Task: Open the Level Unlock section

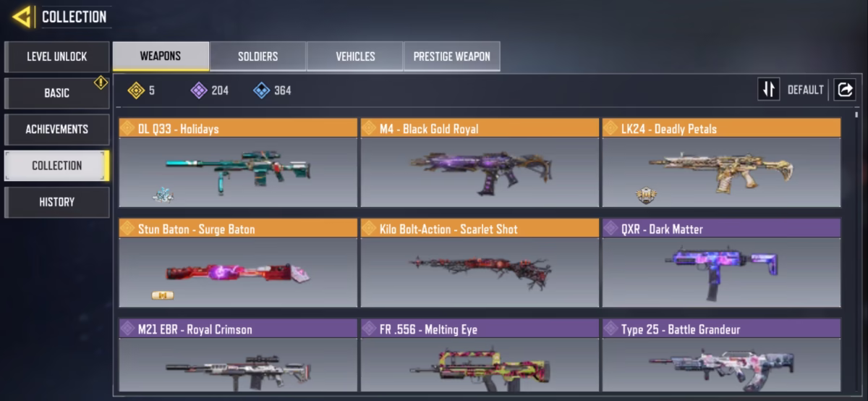Action: tap(57, 56)
